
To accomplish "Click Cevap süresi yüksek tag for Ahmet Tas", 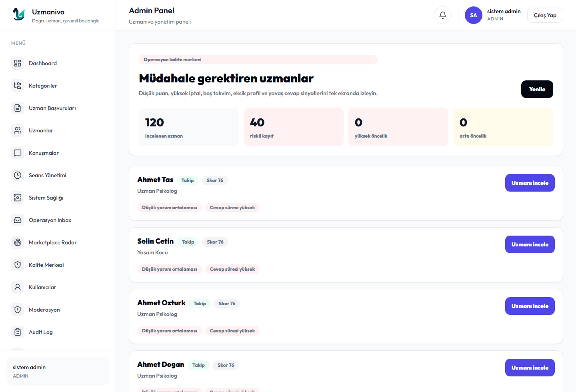I will pos(232,208).
